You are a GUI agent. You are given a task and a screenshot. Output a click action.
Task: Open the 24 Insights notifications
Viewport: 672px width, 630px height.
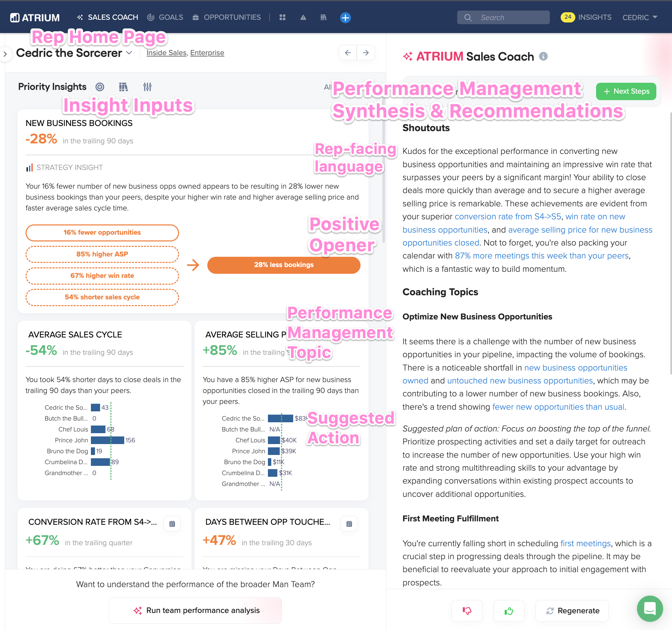click(x=586, y=17)
